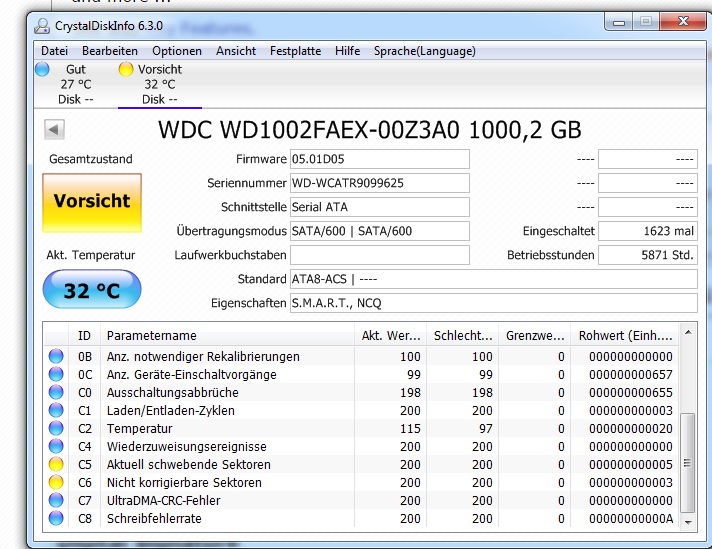Click the CrystalDiskInfo title bar app icon
Image resolution: width=712 pixels, height=549 pixels.
tap(42, 26)
